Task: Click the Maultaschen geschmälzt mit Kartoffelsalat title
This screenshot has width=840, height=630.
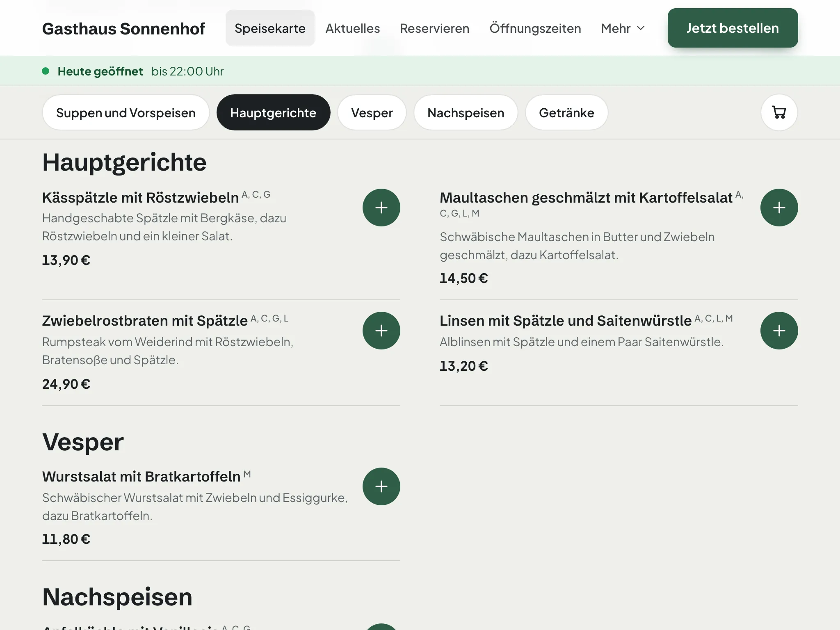Action: coord(586,198)
